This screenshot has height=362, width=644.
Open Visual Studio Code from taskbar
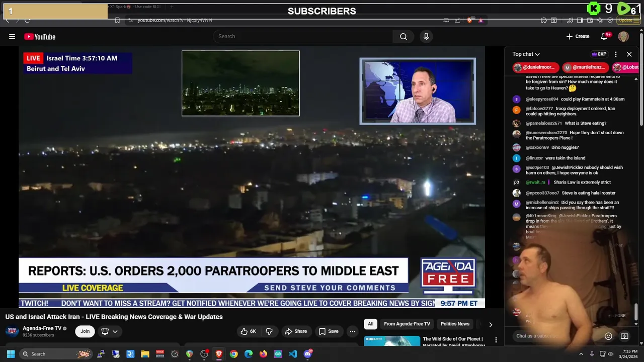(x=293, y=354)
